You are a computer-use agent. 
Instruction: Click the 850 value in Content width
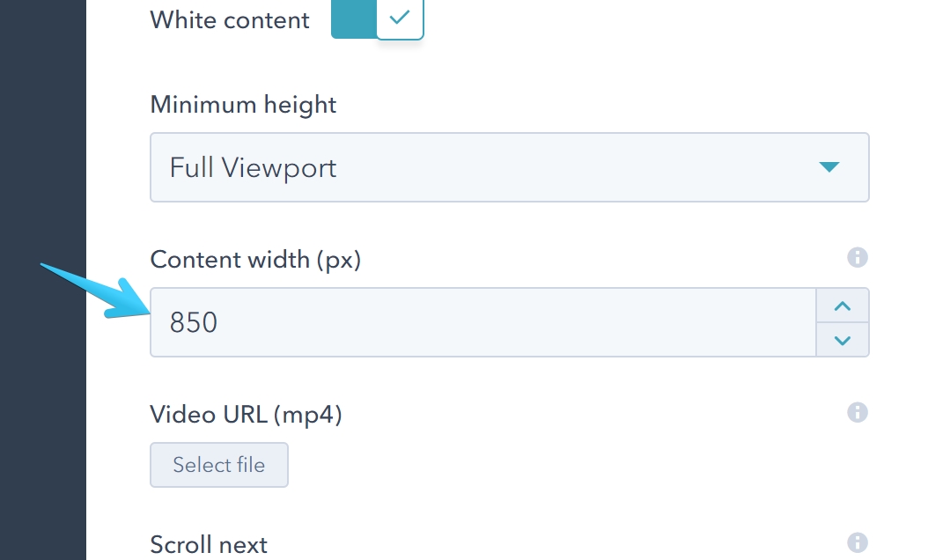(194, 322)
